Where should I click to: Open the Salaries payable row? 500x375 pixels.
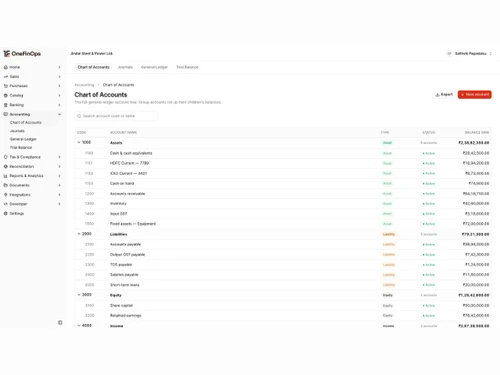coord(283,275)
